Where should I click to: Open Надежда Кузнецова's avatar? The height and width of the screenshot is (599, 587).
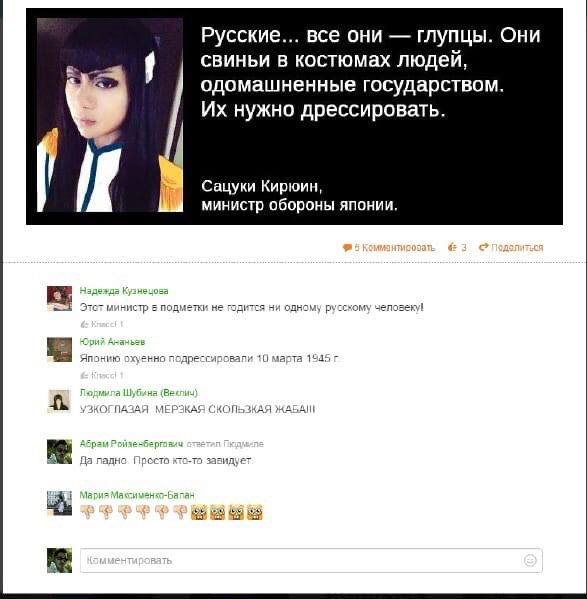tap(59, 298)
